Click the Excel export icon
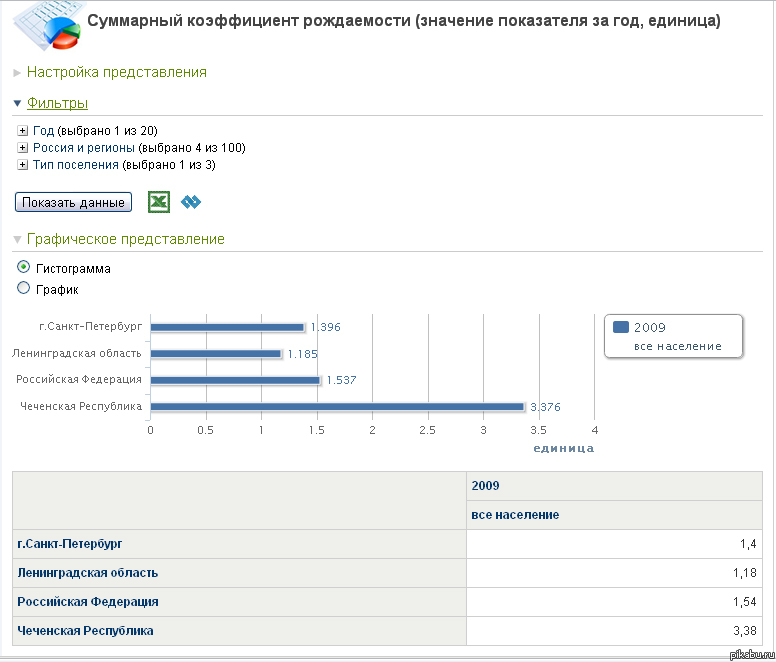776x662 pixels. [158, 202]
